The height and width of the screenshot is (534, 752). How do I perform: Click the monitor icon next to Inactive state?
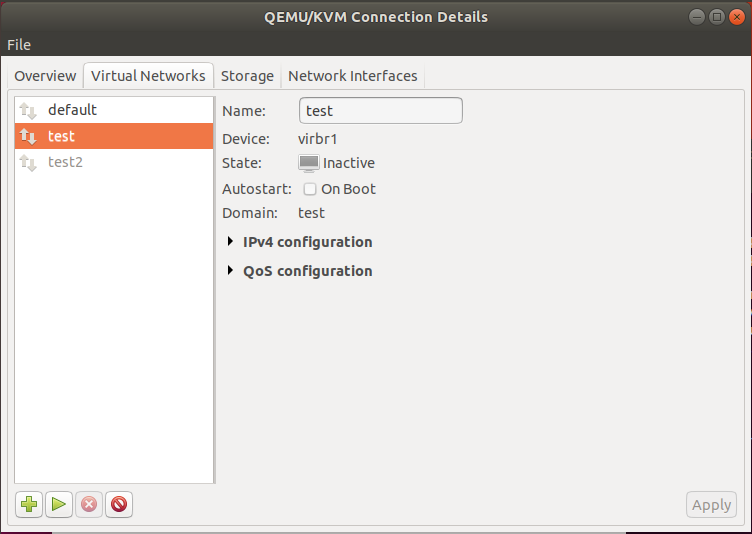click(x=309, y=163)
